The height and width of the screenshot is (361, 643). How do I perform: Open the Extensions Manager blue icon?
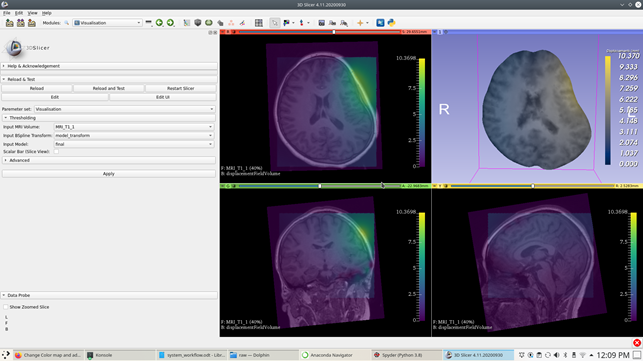pyautogui.click(x=380, y=23)
